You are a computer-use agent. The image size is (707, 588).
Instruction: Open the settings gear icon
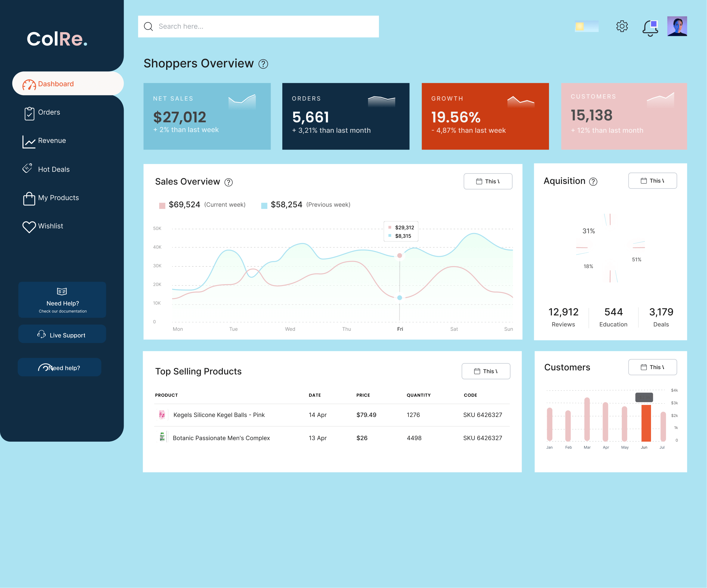(622, 26)
